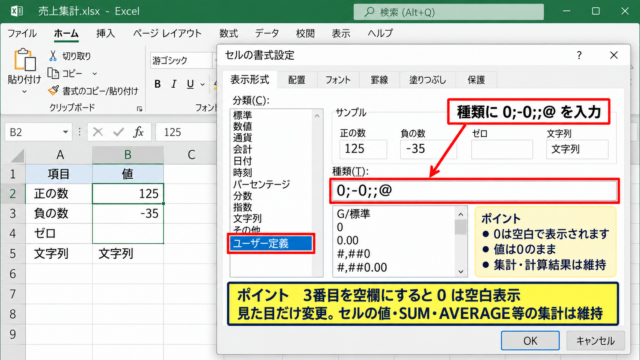Click the Insert Function fx icon
This screenshot has height=360, width=640.
point(138,132)
